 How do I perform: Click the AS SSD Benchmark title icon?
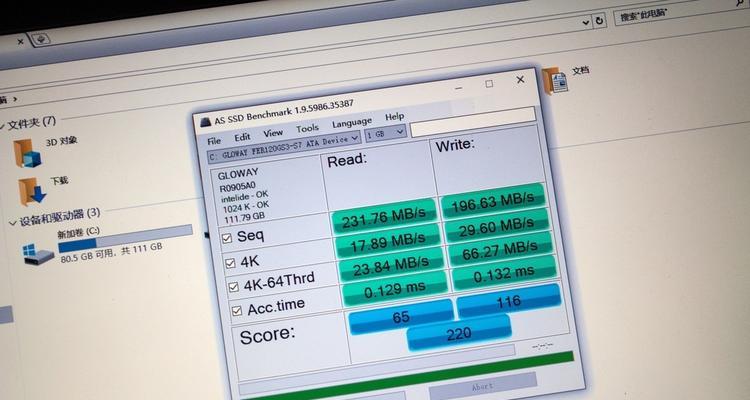[x=205, y=122]
